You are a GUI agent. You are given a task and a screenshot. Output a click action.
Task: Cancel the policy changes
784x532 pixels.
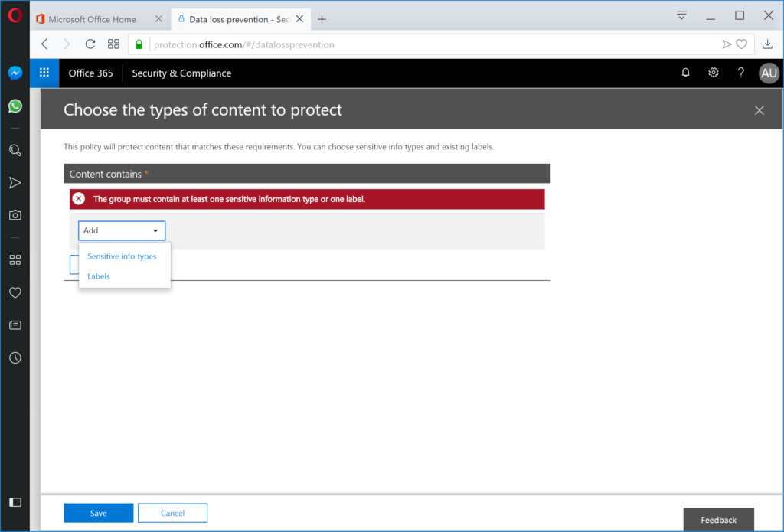[172, 513]
